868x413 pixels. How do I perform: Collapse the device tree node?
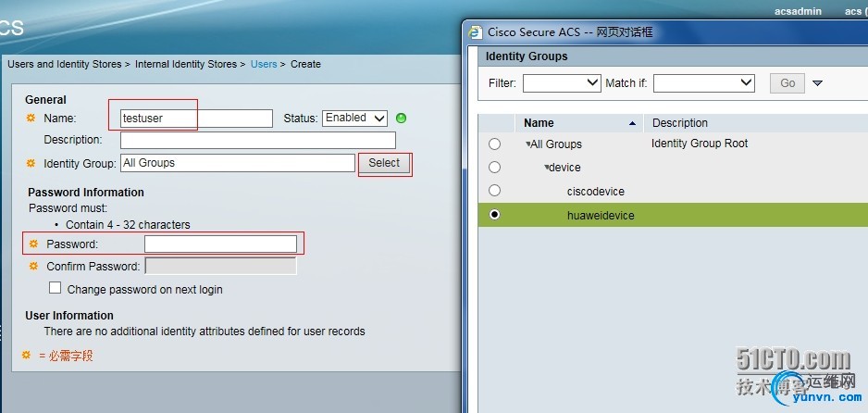[546, 168]
